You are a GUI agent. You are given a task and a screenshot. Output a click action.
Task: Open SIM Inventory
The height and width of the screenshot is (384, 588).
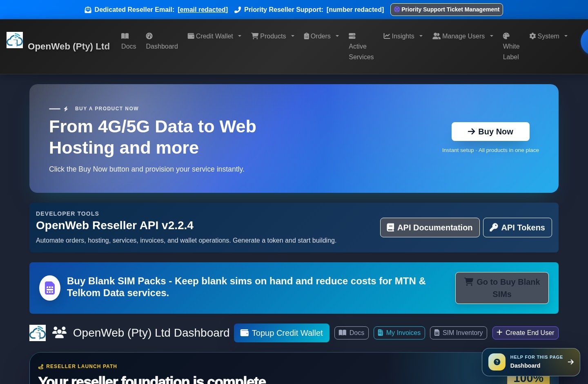(x=459, y=333)
